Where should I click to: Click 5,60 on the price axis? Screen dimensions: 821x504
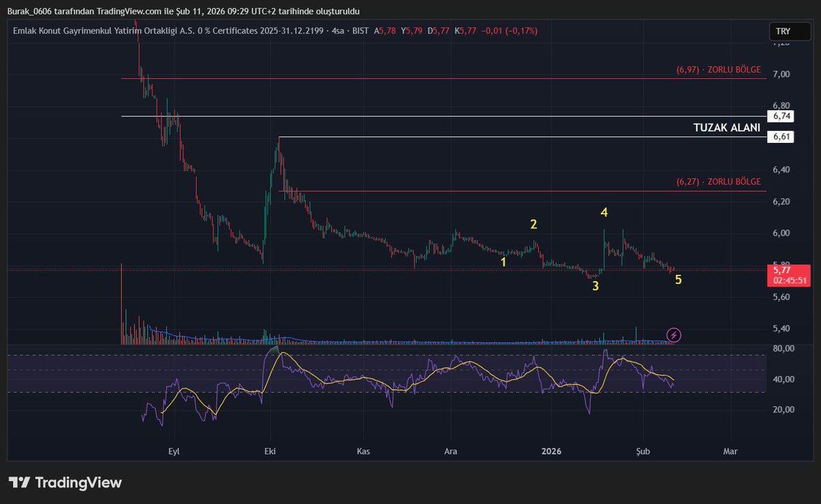[781, 297]
